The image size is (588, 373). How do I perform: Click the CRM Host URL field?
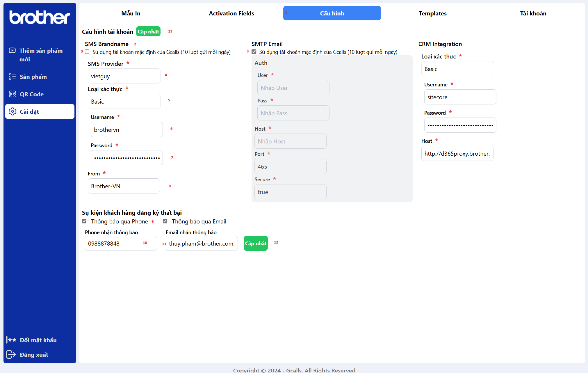pyautogui.click(x=457, y=154)
